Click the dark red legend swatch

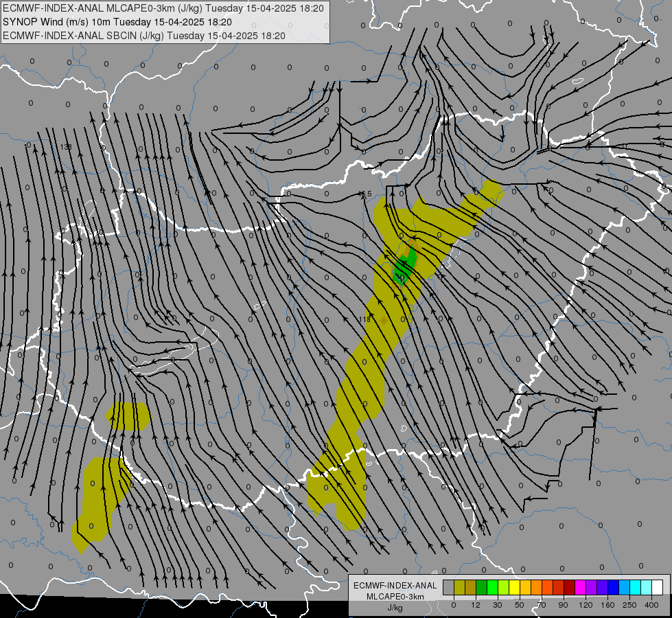click(x=570, y=587)
